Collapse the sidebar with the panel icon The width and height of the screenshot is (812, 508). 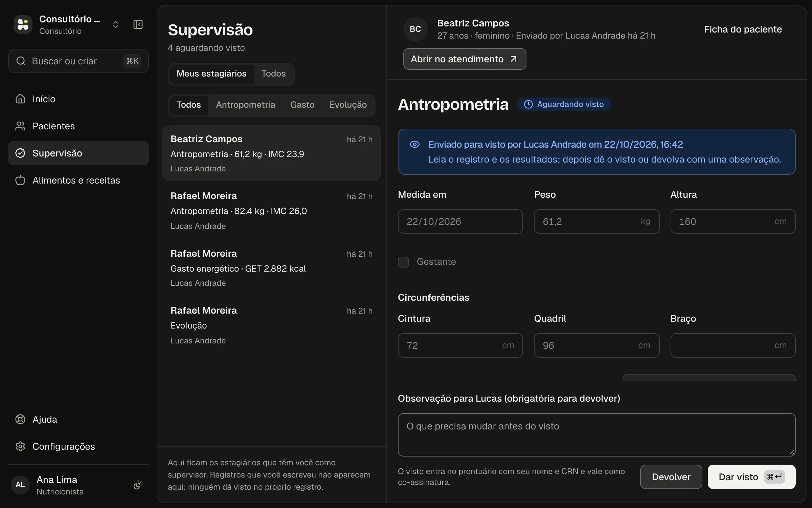pos(138,24)
